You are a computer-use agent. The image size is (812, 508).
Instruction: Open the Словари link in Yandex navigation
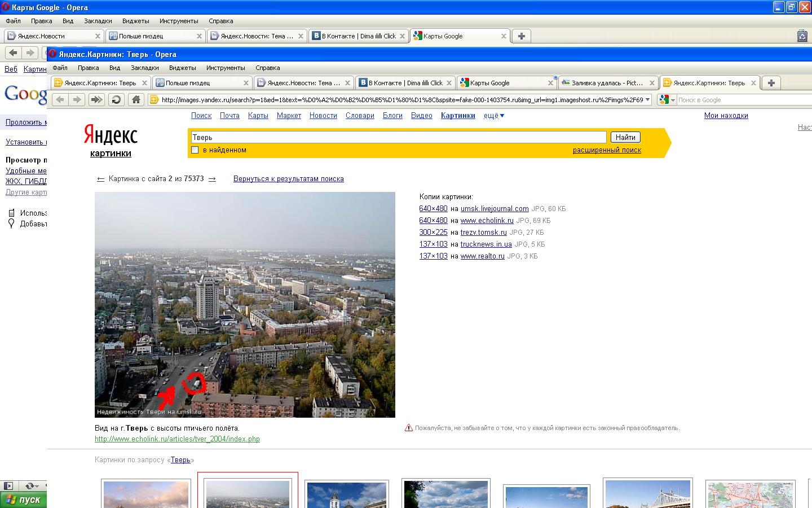pyautogui.click(x=360, y=116)
